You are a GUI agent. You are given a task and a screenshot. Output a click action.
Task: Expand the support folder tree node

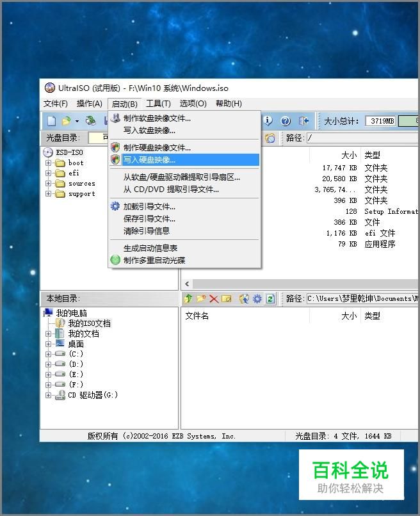pos(49,193)
